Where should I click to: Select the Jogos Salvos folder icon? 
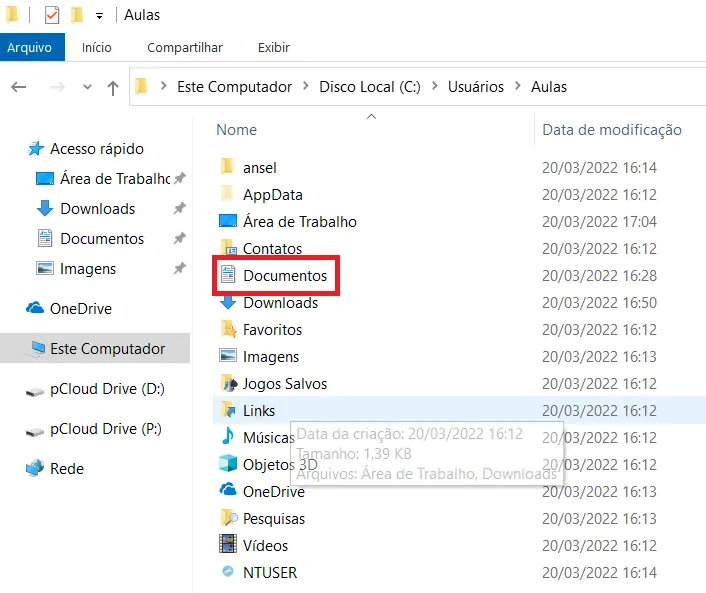229,383
